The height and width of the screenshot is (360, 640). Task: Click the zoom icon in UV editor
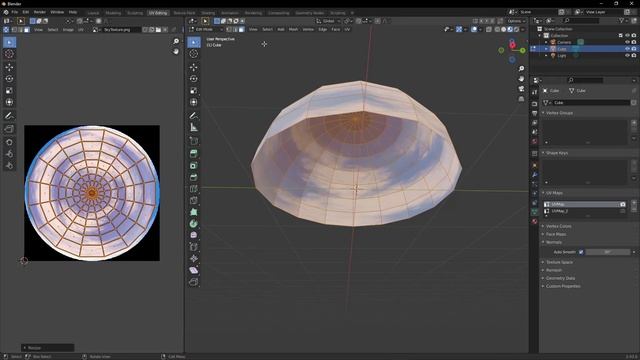click(176, 41)
